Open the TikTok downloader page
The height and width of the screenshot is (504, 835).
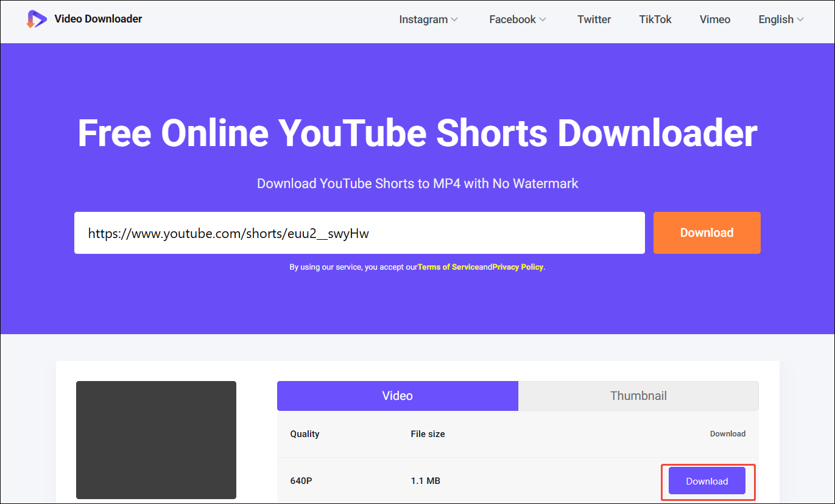(655, 19)
